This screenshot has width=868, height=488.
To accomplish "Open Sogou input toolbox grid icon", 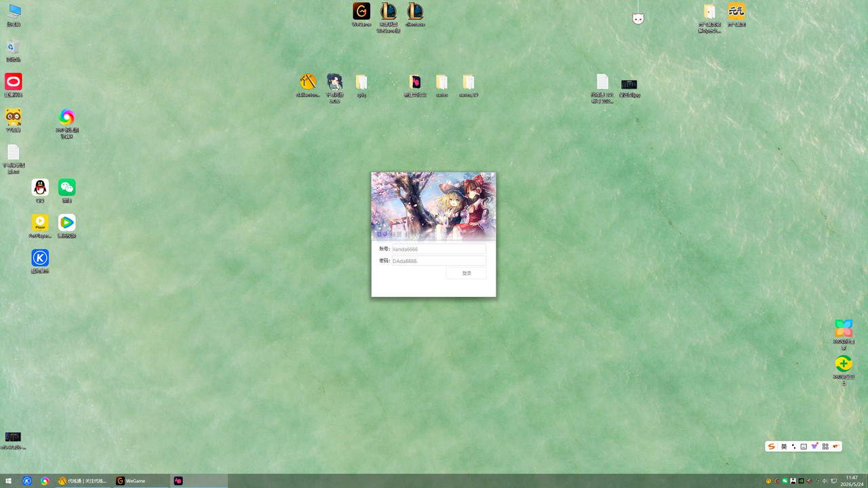I will (x=825, y=447).
